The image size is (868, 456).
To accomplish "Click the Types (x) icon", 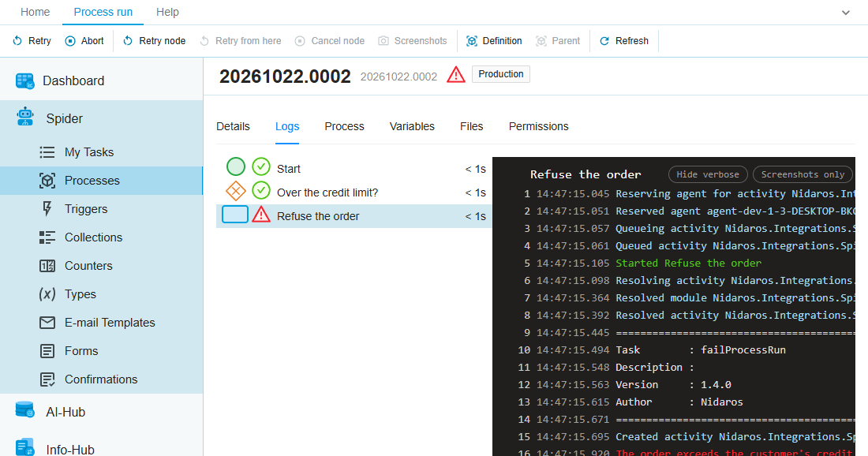I will tap(47, 293).
